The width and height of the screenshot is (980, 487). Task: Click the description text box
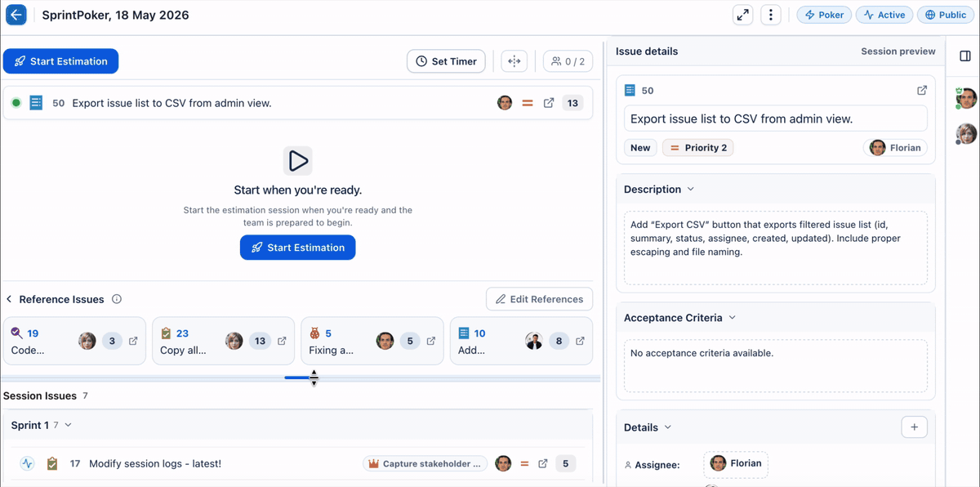(x=776, y=248)
